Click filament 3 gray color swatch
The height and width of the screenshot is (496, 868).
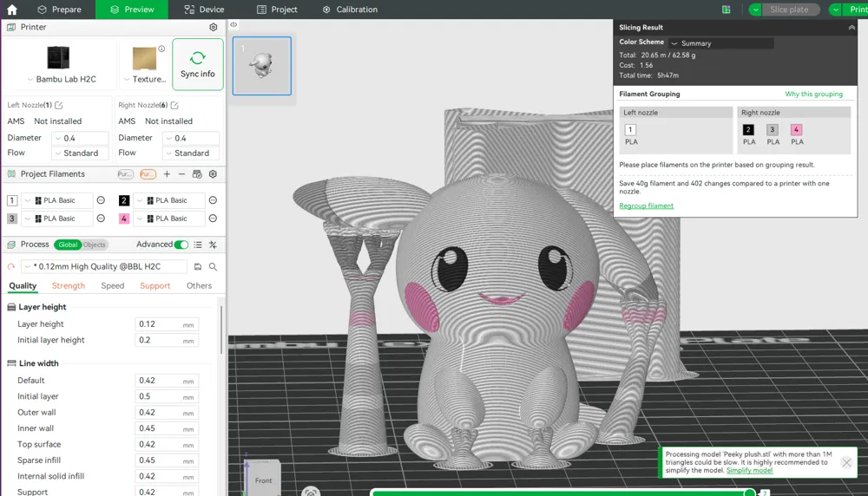[11, 219]
